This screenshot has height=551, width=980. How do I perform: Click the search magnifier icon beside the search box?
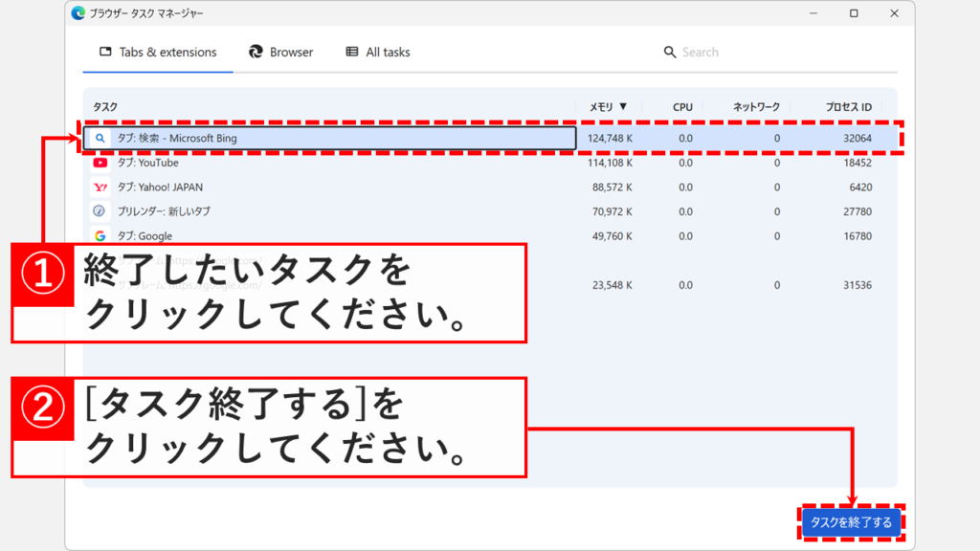pos(670,52)
